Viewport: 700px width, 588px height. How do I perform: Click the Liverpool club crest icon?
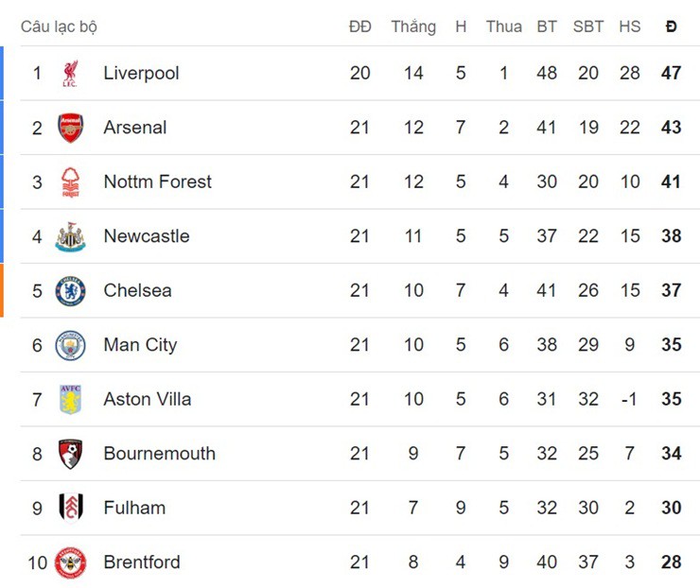point(70,73)
